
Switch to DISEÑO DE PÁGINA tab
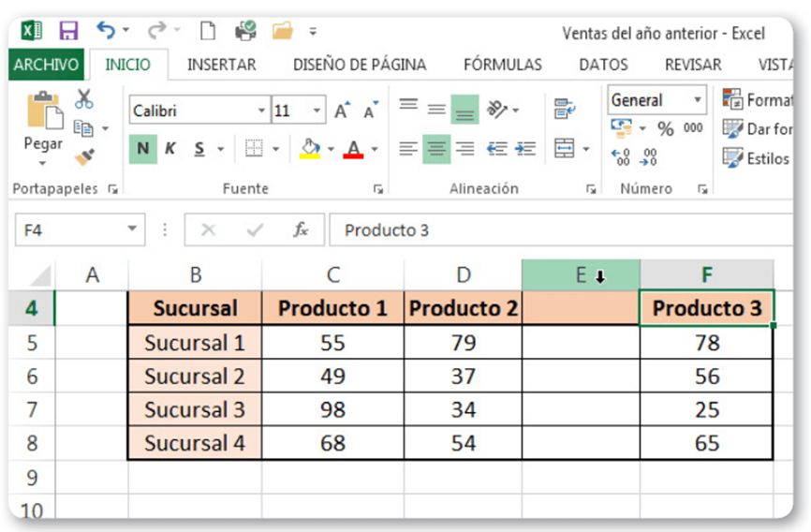(360, 65)
